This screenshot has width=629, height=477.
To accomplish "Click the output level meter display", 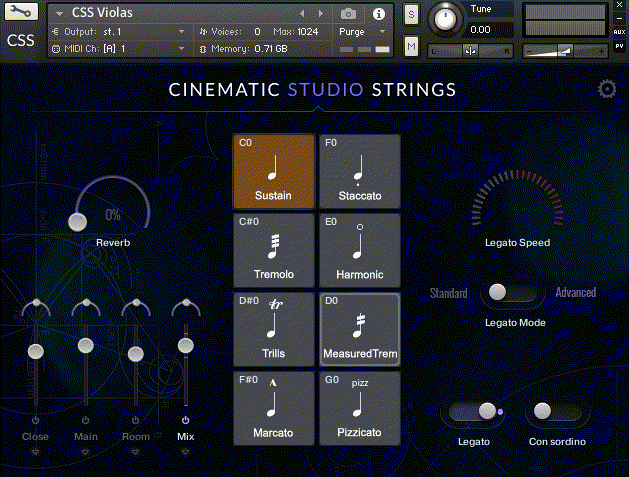I will [565, 20].
